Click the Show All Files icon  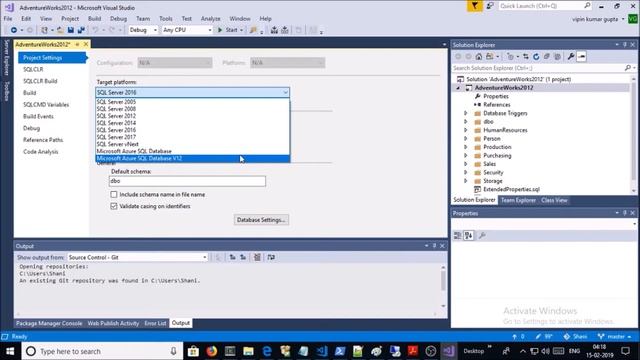[x=557, y=56]
